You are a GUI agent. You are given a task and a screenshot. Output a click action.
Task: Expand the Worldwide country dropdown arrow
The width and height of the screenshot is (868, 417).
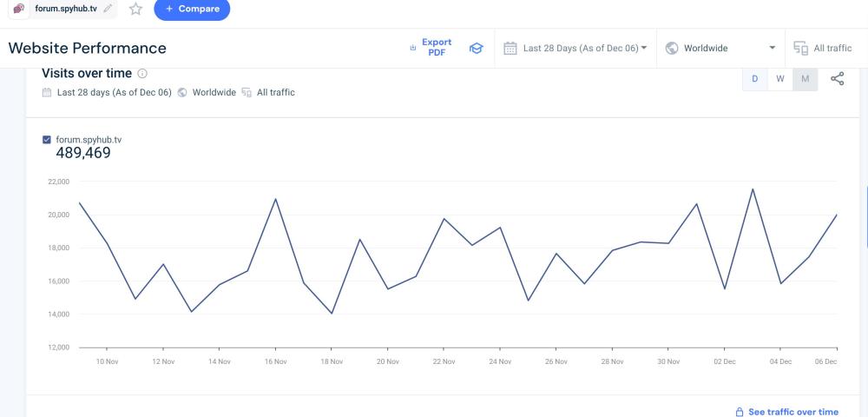pyautogui.click(x=772, y=49)
